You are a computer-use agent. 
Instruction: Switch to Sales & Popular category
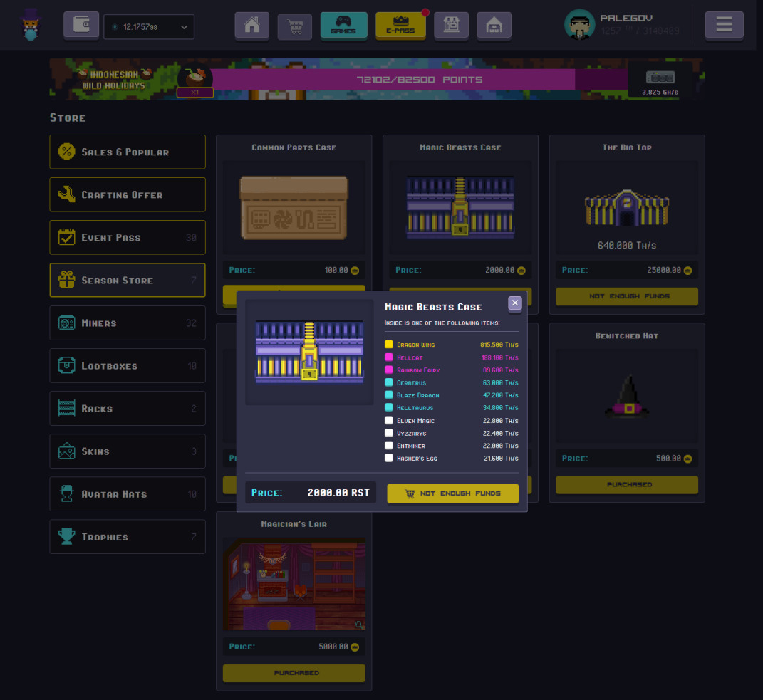pyautogui.click(x=128, y=152)
